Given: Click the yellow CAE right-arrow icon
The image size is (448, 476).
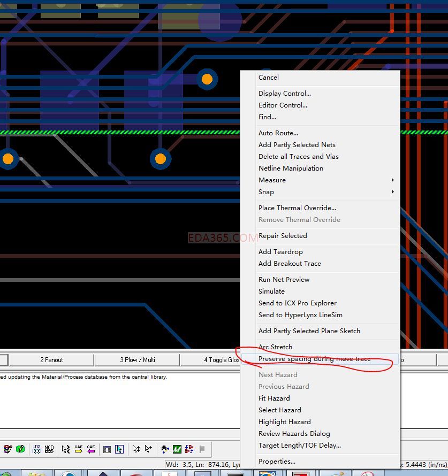Looking at the screenshot, I should (x=79, y=449).
